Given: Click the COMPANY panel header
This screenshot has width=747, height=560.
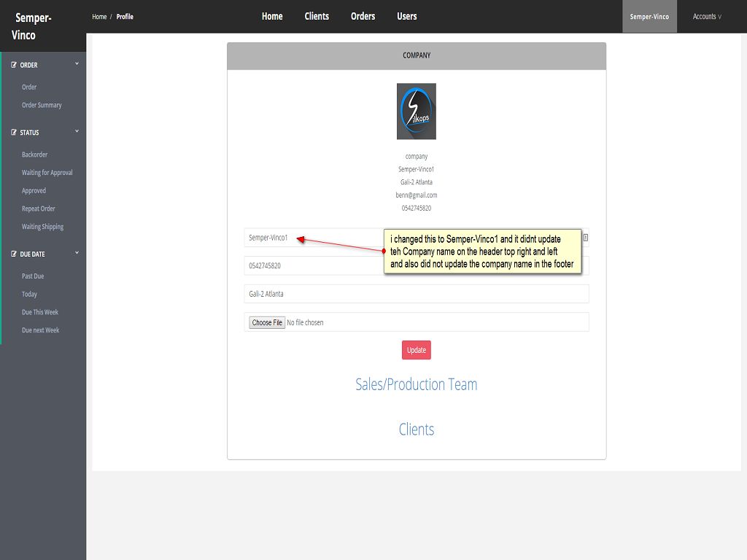Looking at the screenshot, I should pyautogui.click(x=417, y=55).
